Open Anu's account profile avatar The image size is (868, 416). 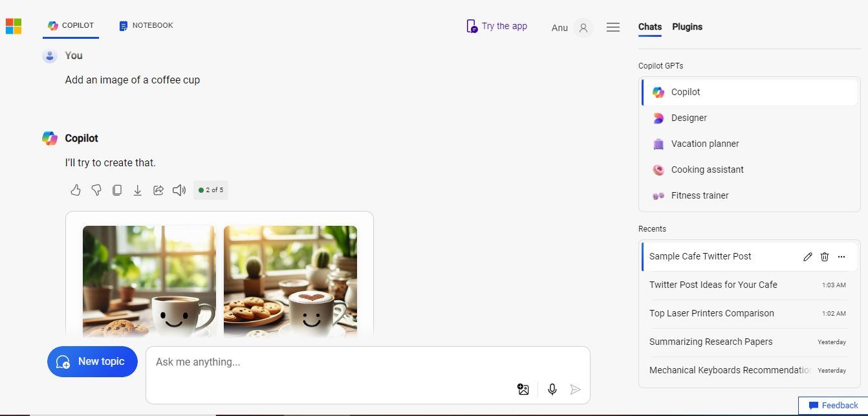(583, 28)
